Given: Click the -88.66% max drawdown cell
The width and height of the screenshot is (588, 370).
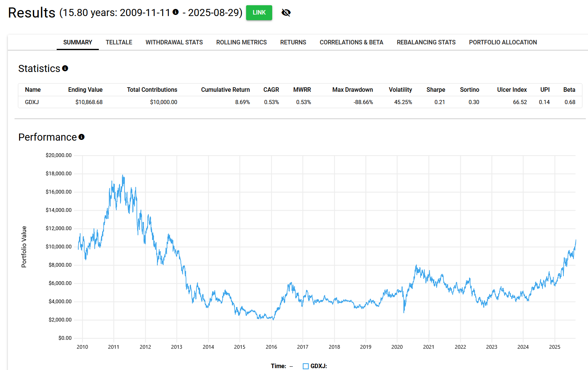Looking at the screenshot, I should (x=364, y=102).
